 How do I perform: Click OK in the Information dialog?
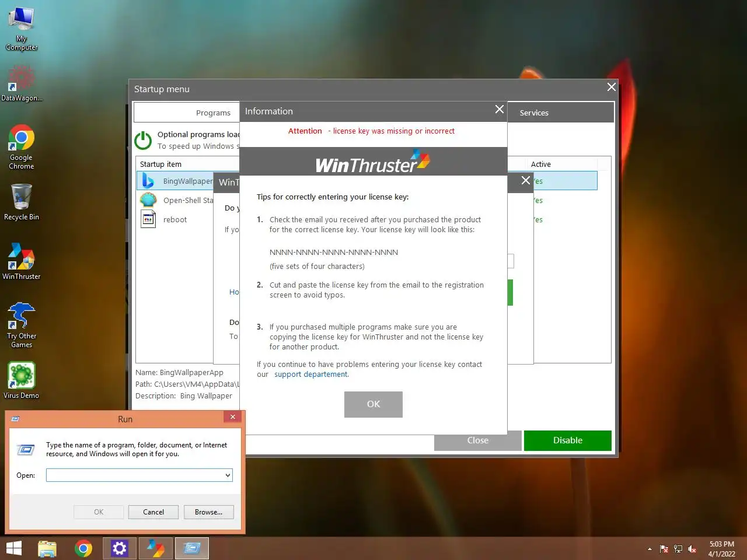point(373,404)
